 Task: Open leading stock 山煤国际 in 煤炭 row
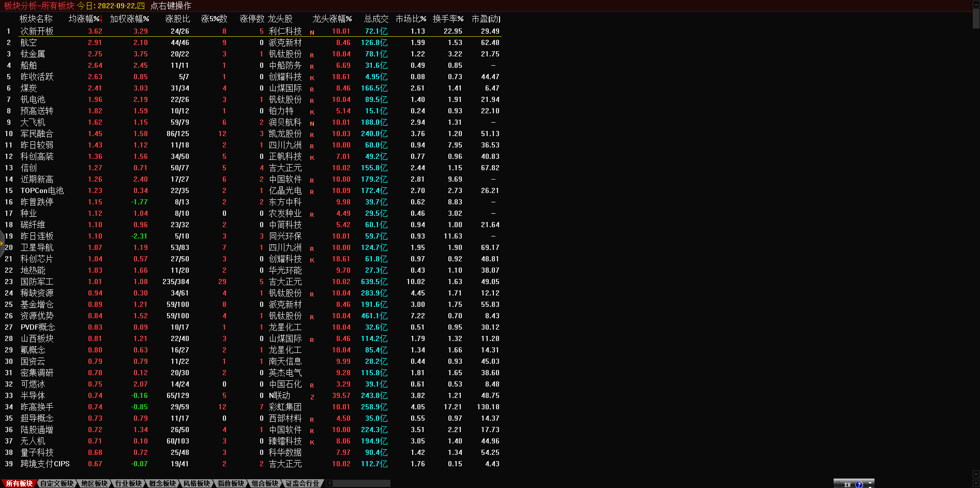285,88
